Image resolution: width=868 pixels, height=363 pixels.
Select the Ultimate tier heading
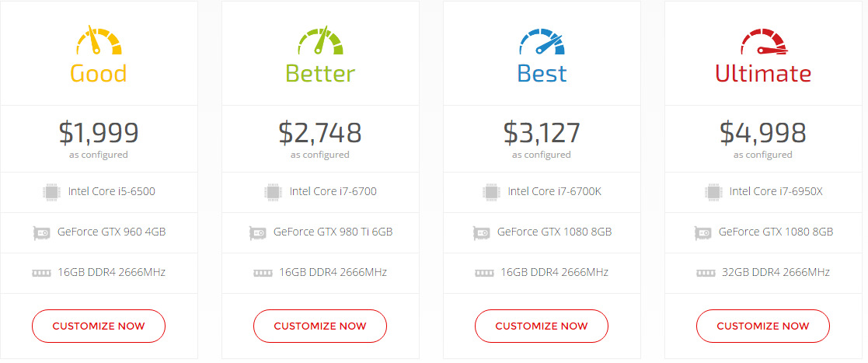pos(762,74)
